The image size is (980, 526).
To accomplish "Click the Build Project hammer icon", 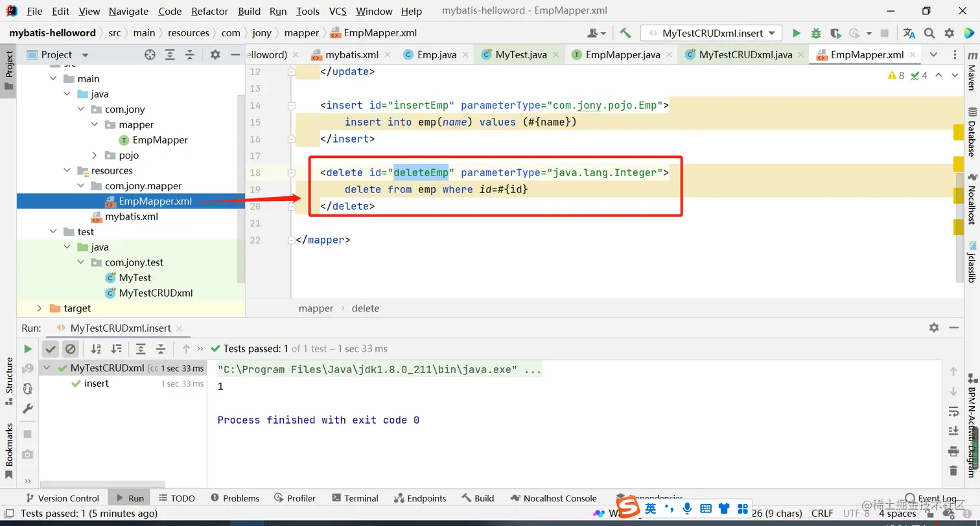I will 625,33.
